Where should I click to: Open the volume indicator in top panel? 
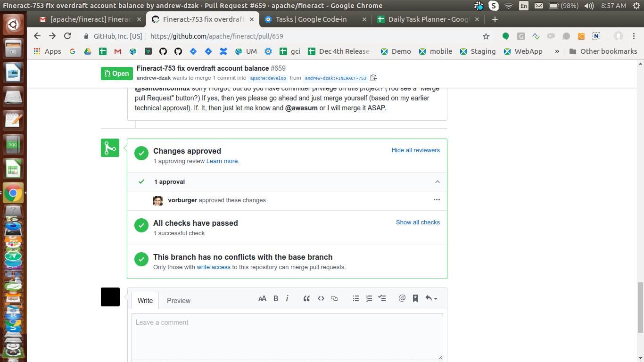[x=589, y=6]
